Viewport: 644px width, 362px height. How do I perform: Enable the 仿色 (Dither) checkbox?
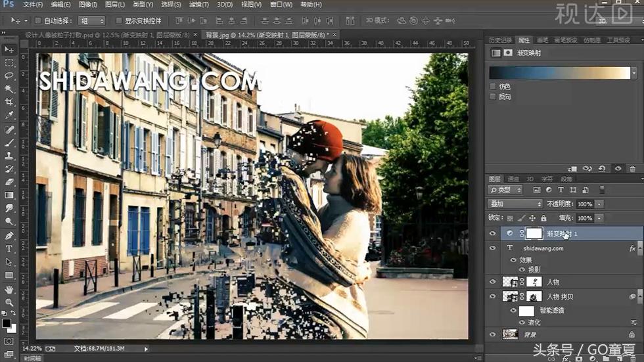click(x=494, y=86)
